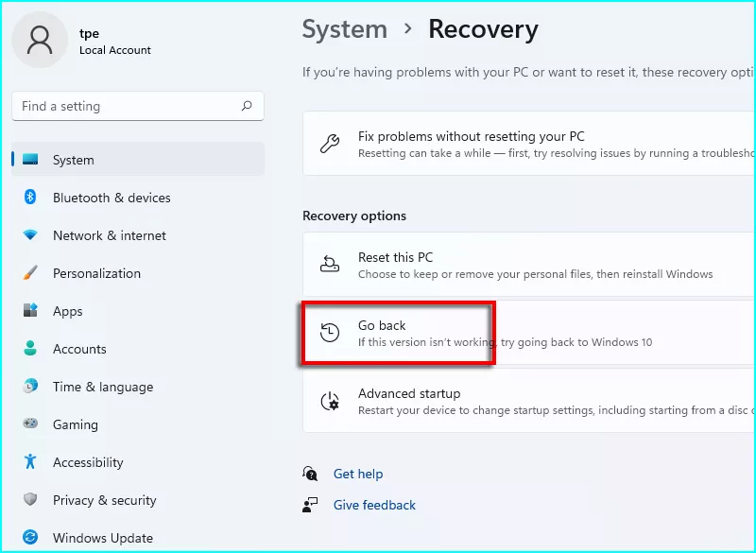Click the Reset this PC icon
Image resolution: width=756 pixels, height=553 pixels.
pos(330,264)
